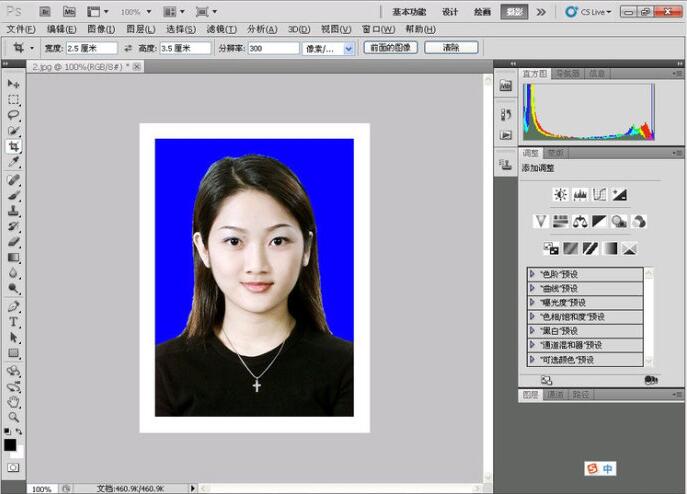Screen dimensions: 687x494
Task: Click the 清除 button
Action: click(x=450, y=48)
